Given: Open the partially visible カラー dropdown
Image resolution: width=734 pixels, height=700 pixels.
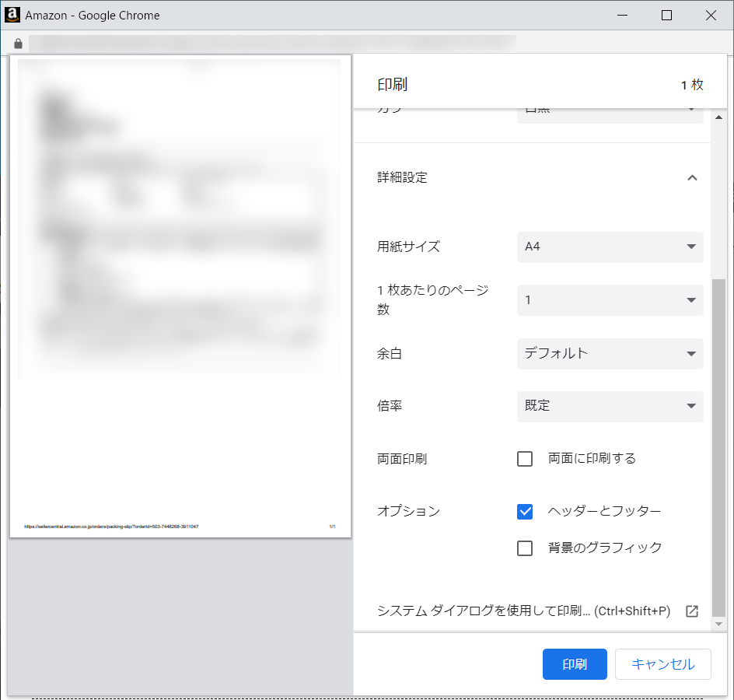Looking at the screenshot, I should pos(610,115).
